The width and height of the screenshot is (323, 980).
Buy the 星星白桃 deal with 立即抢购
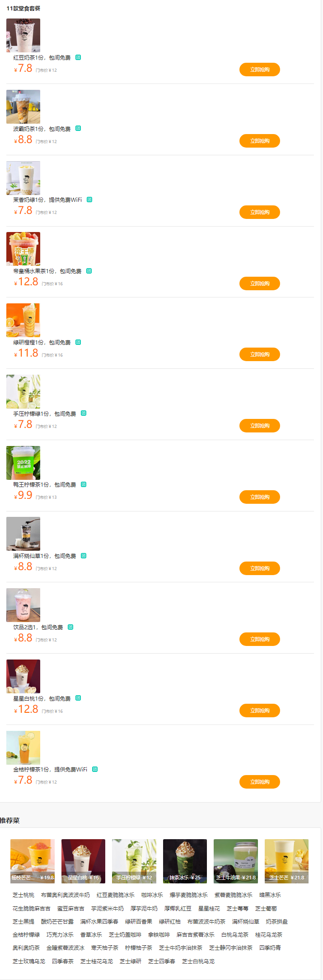coord(259,711)
